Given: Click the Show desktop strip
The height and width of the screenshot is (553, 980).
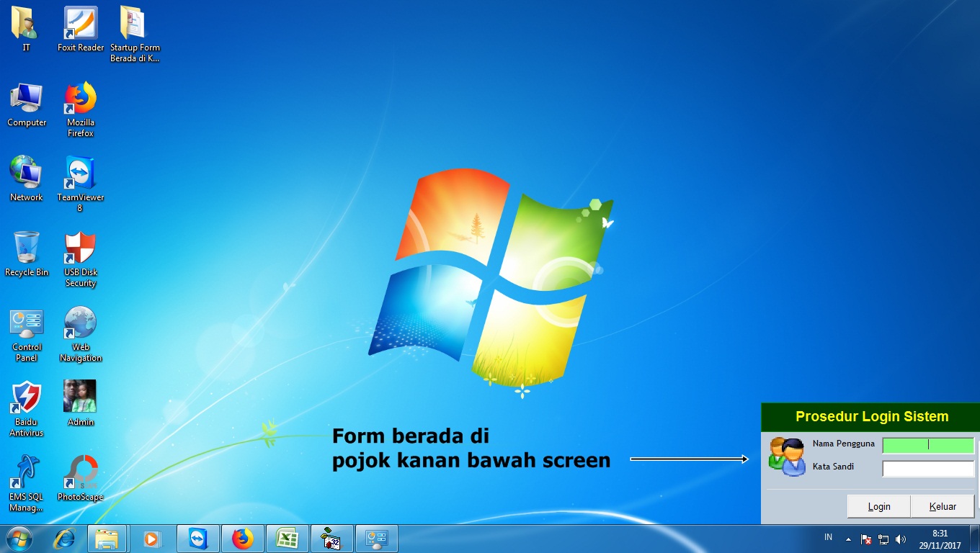Looking at the screenshot, I should pyautogui.click(x=974, y=539).
